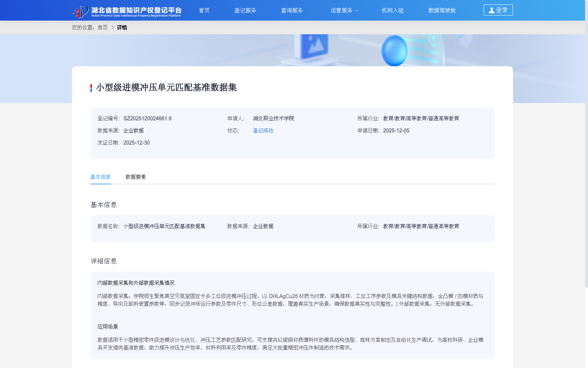Select application date 2025-12-05
The height and width of the screenshot is (368, 588).
pos(396,131)
